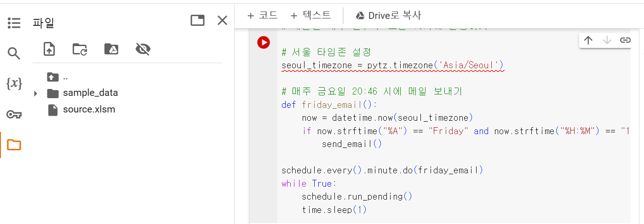644x224 pixels.
Task: Click the schedule.every().minute.do line
Action: click(382, 170)
